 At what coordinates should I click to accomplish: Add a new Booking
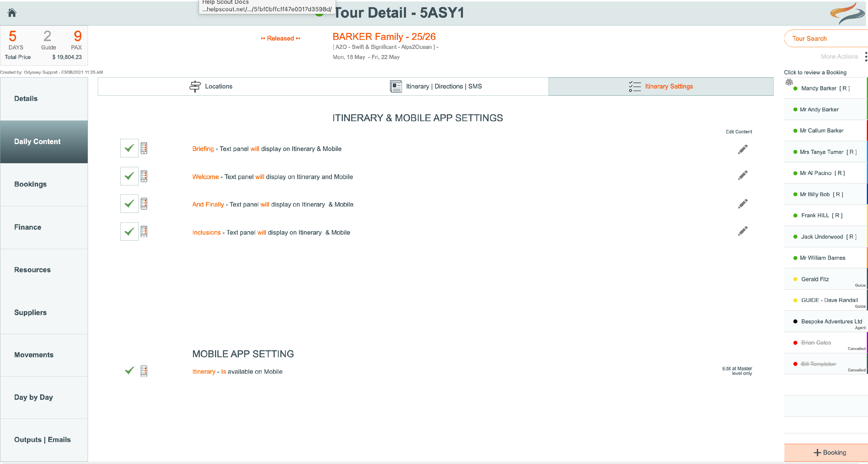coord(826,452)
